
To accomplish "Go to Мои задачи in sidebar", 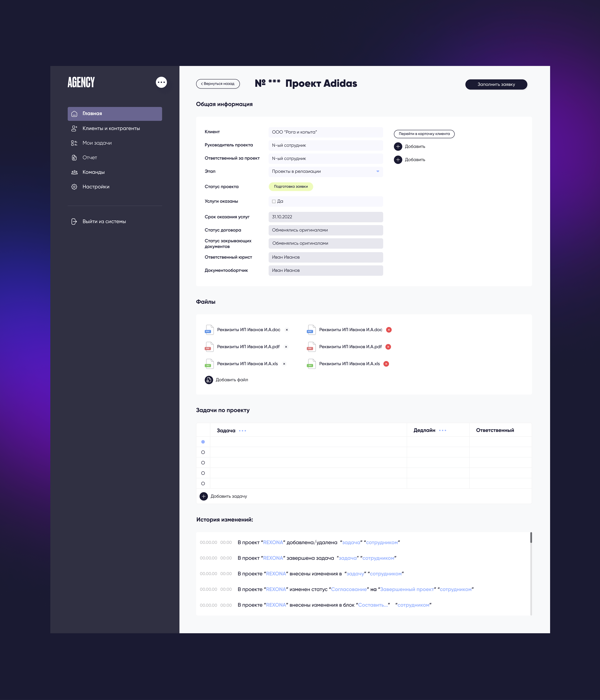I will 97,143.
